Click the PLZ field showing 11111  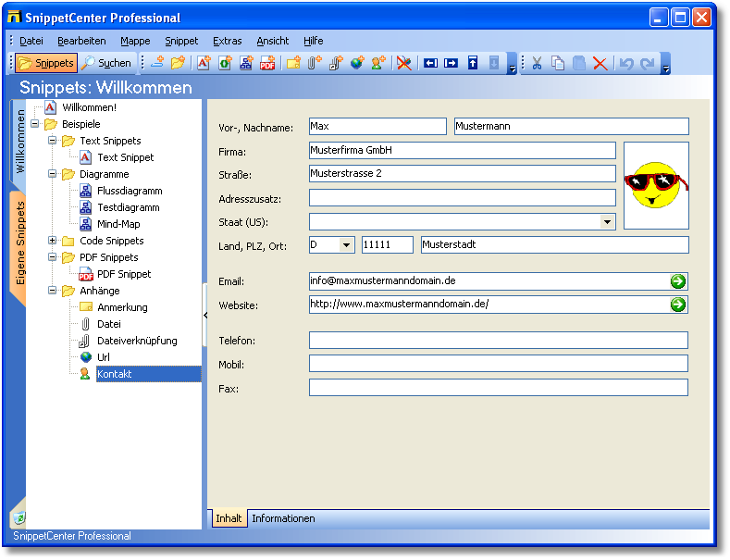coord(388,245)
